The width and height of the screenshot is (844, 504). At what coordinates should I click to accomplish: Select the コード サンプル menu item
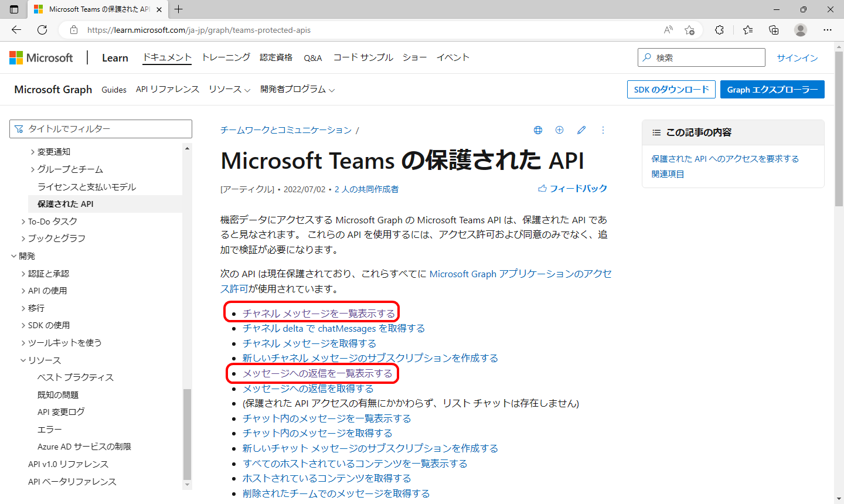pyautogui.click(x=363, y=57)
